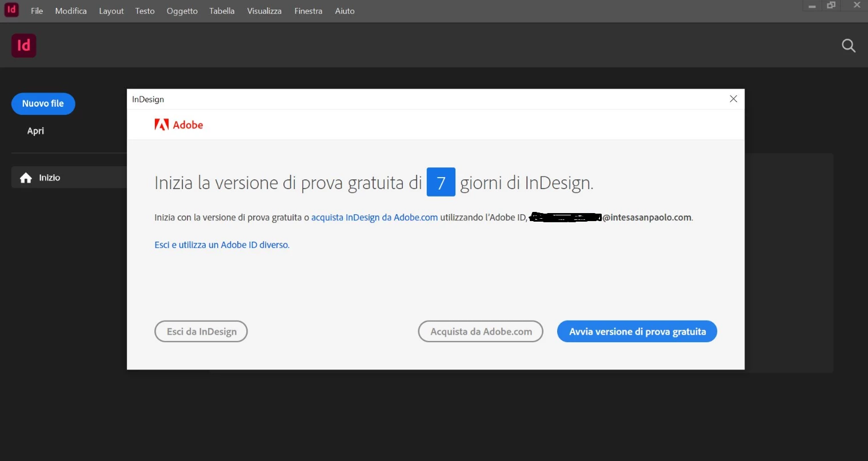Image resolution: width=868 pixels, height=461 pixels.
Task: Click the @intesasanpaolo.com email text
Action: click(x=647, y=218)
